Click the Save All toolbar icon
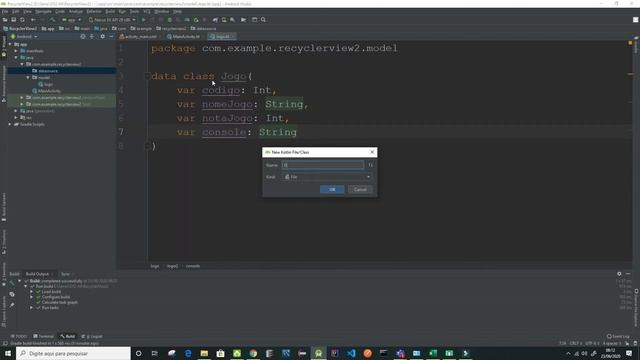640x360 pixels. click(x=13, y=20)
